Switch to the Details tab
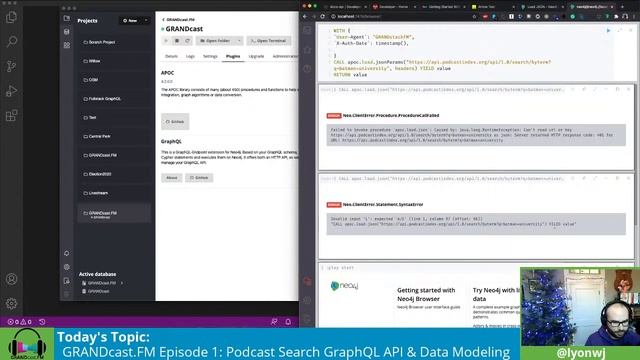The height and width of the screenshot is (360, 640). (x=171, y=56)
